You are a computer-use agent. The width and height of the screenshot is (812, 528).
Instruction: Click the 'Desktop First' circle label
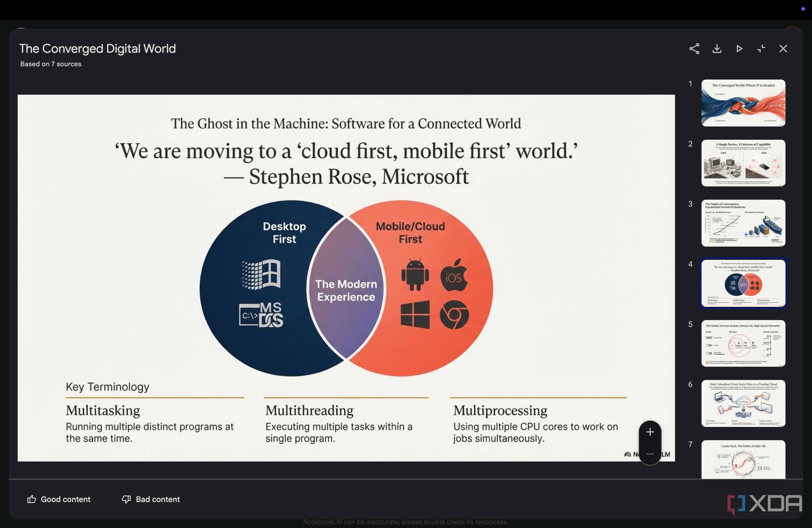[284, 233]
